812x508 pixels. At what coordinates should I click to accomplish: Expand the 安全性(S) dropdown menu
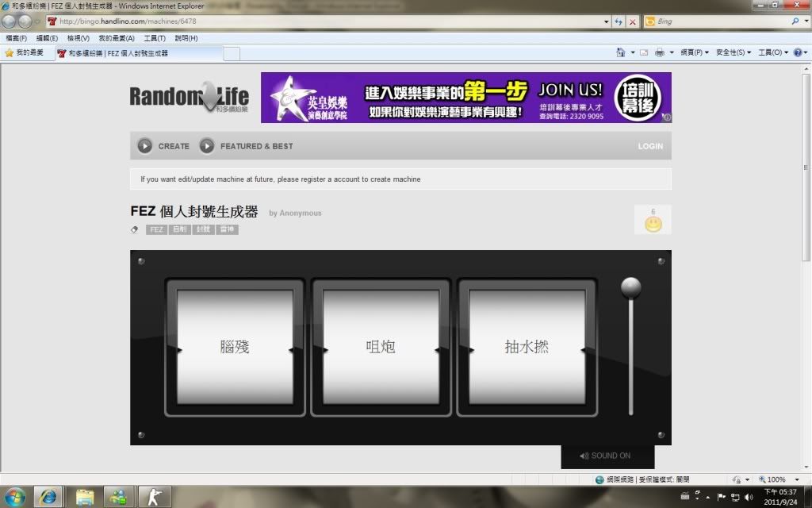tap(733, 52)
